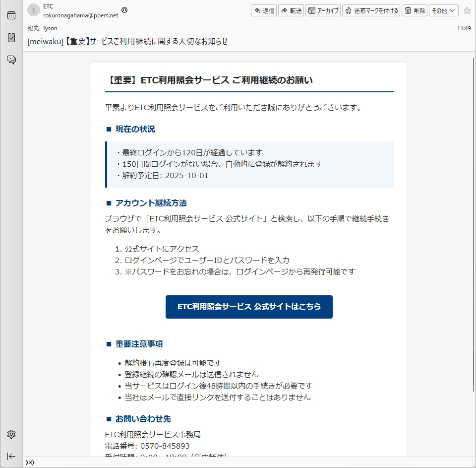Collapse the spaces toolbar with the arrow icon
Screen dimensions: 476x468
click(11, 456)
